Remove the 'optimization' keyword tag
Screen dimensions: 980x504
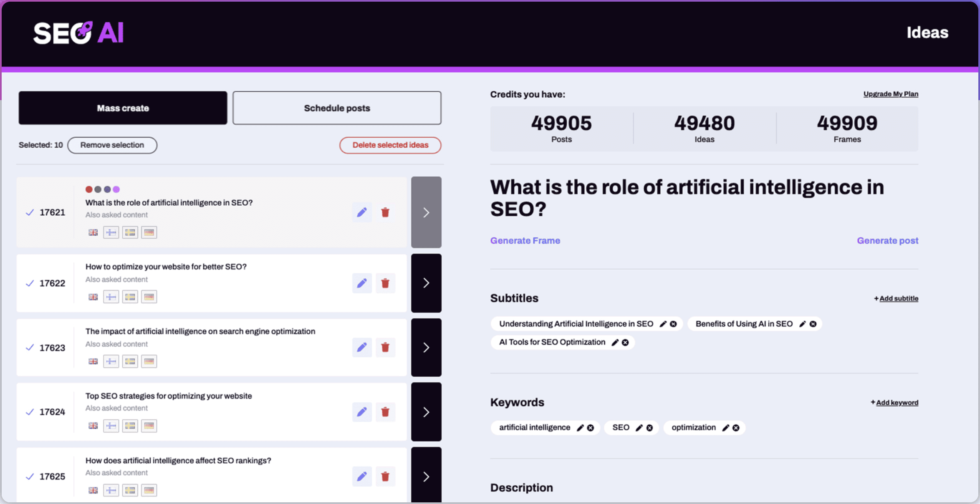point(736,428)
